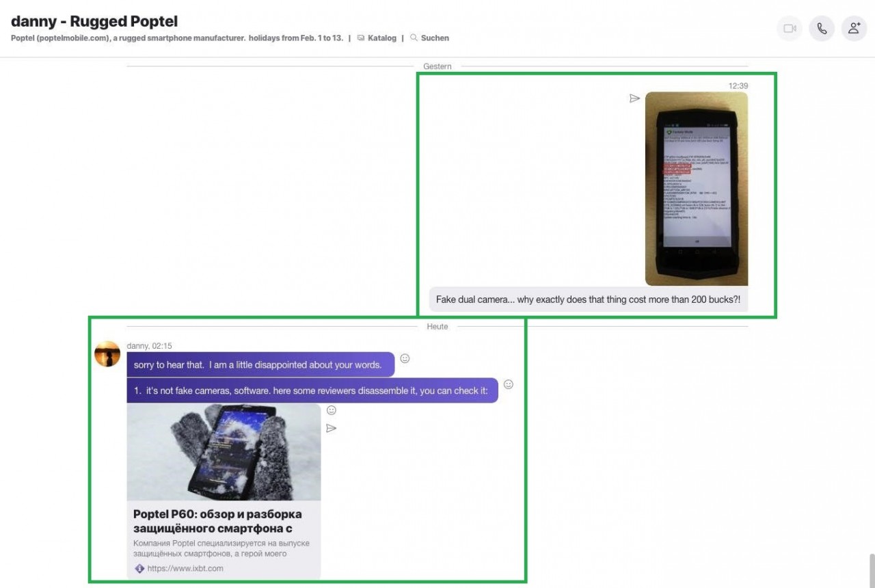Click the 'sorry to hear that' message bubble
The height and width of the screenshot is (588, 875).
tap(260, 364)
